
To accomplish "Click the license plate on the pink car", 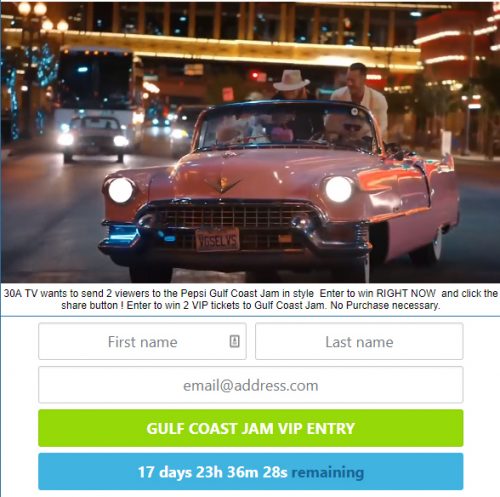I will 218,239.
